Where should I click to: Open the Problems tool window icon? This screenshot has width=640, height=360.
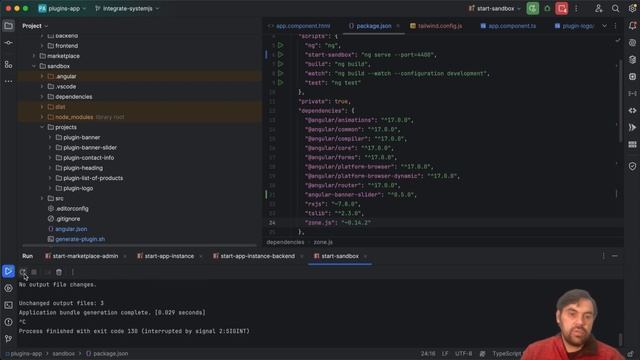pyautogui.click(x=8, y=322)
